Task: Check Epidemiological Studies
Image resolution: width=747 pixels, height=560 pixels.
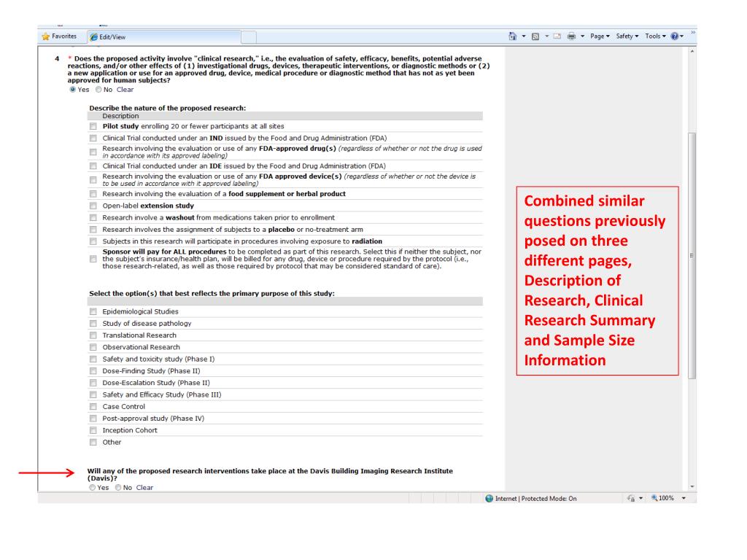Action: pos(93,311)
